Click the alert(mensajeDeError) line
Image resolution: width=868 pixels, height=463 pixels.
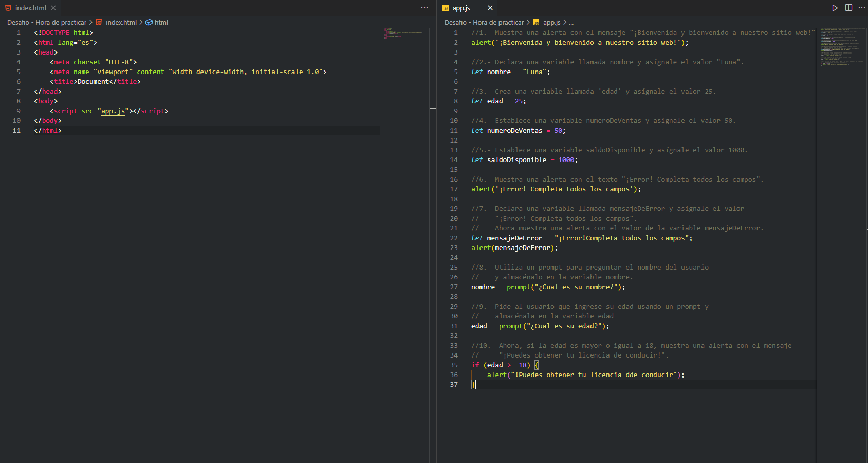pos(514,247)
